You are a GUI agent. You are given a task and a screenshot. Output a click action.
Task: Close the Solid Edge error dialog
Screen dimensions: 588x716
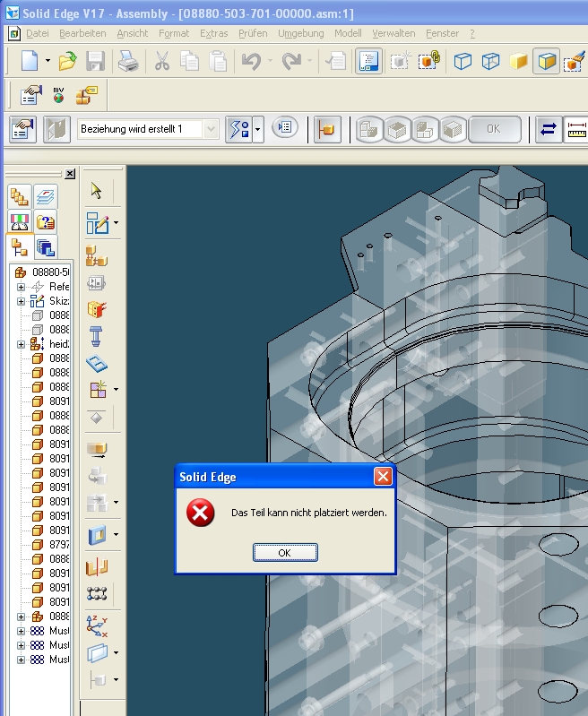383,476
